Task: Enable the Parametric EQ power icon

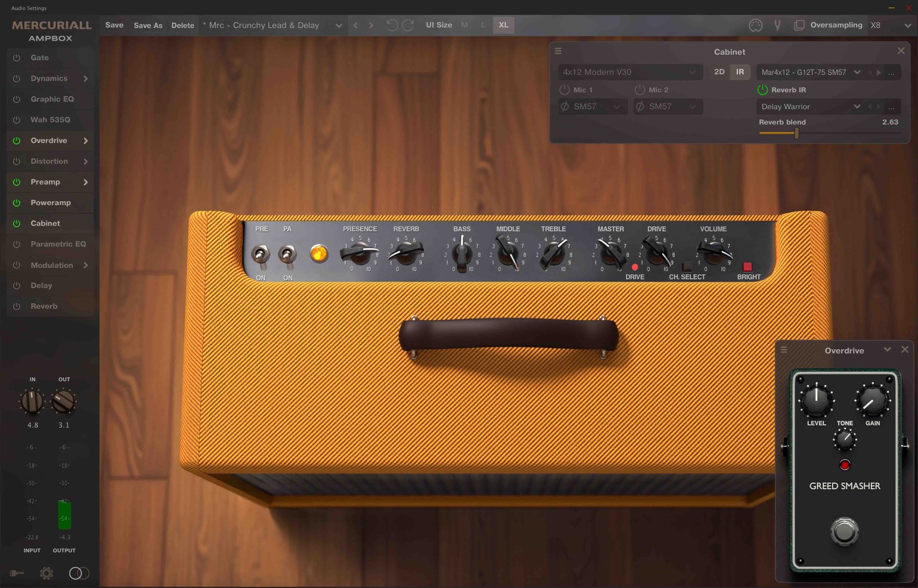Action: pos(17,244)
